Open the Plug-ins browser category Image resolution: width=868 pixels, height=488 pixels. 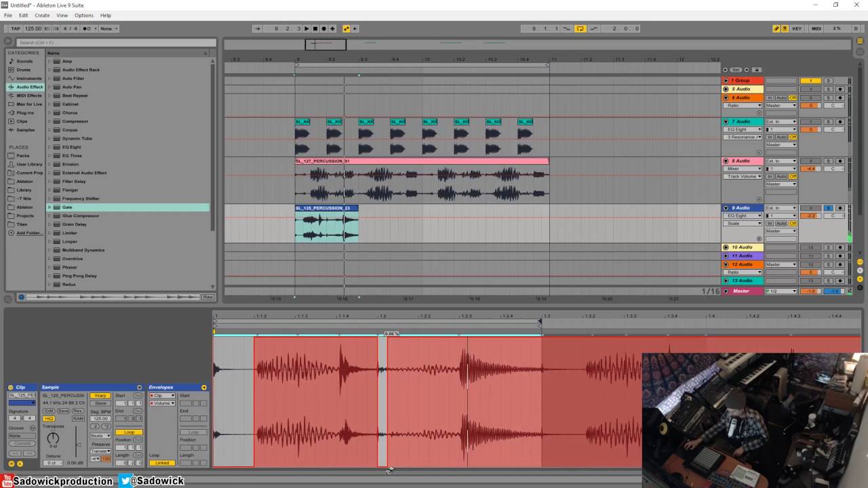[x=25, y=113]
